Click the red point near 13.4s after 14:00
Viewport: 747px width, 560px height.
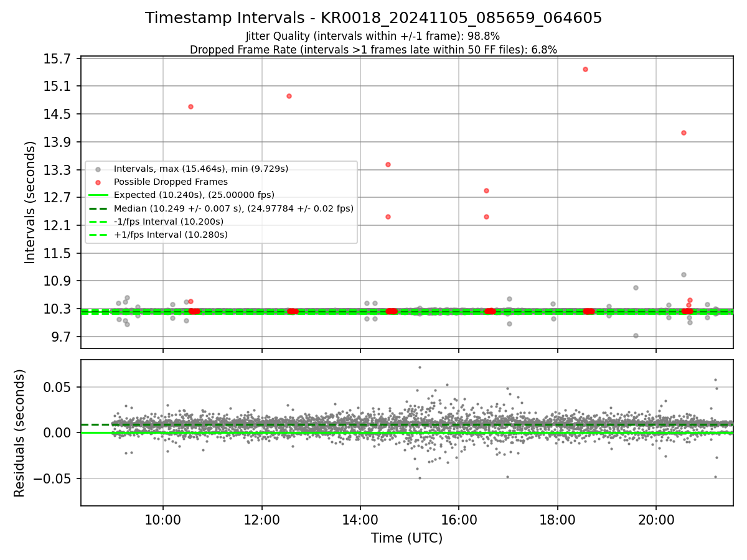pyautogui.click(x=388, y=164)
